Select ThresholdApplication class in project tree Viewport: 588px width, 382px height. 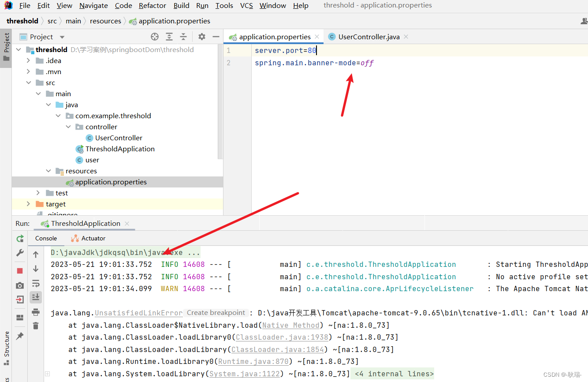click(120, 149)
